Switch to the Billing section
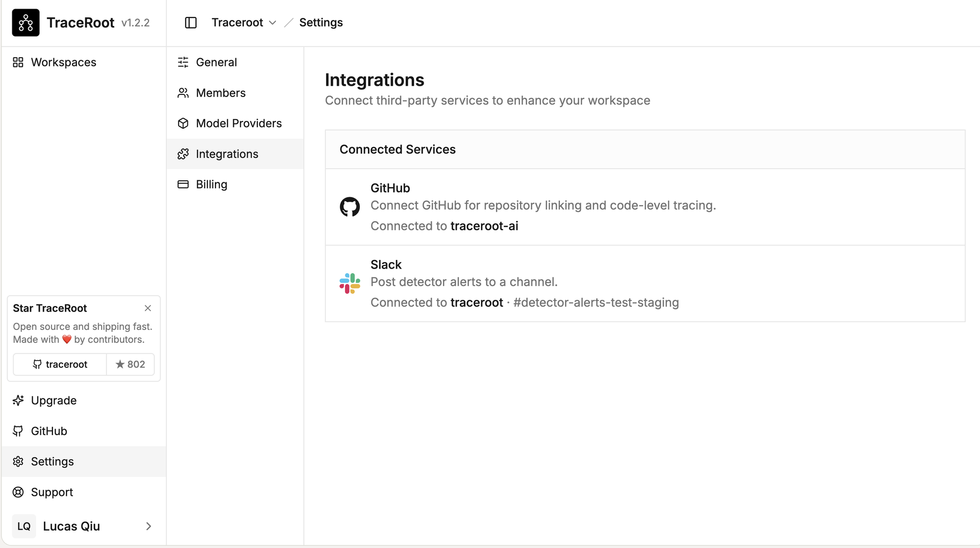 (x=235, y=184)
